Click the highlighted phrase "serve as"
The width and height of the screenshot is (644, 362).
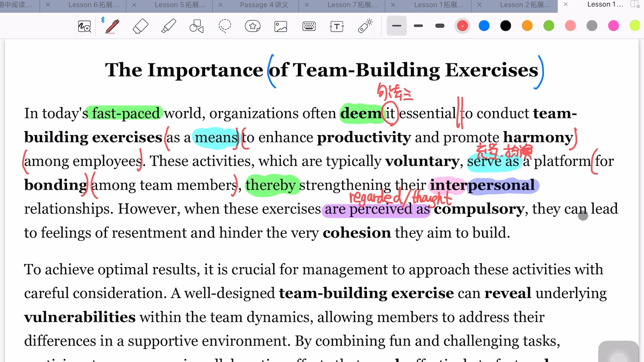(x=493, y=162)
